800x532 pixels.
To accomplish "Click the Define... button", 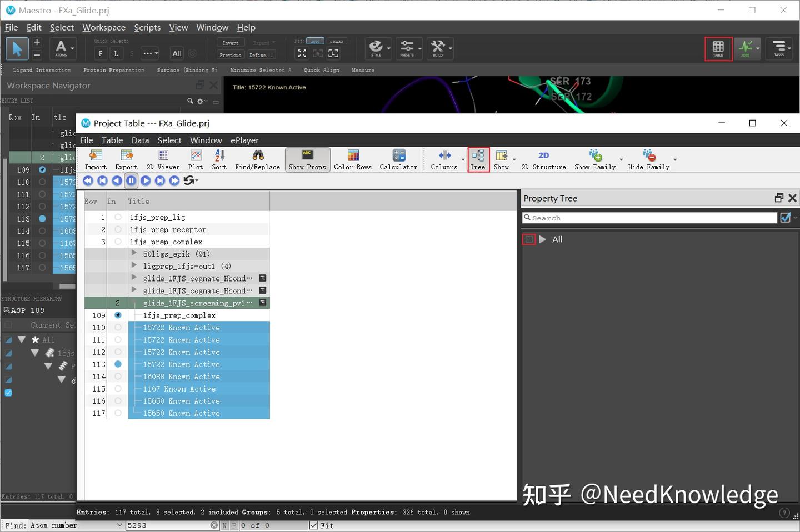I will tap(261, 54).
